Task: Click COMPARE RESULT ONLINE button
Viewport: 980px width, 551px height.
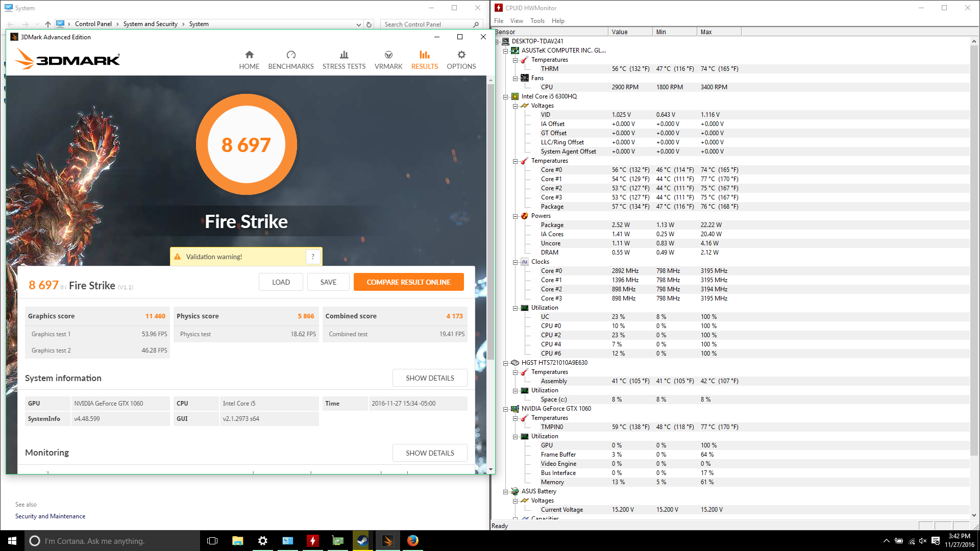Action: point(408,282)
